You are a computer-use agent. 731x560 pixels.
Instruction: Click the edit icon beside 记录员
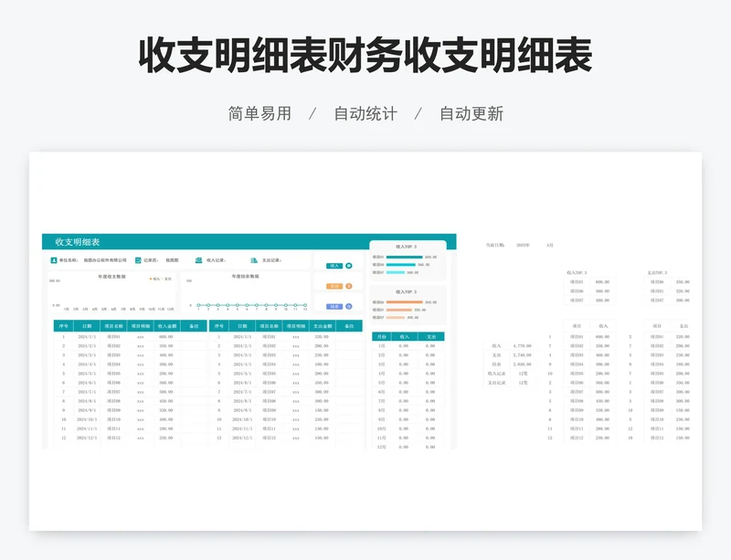[138, 260]
